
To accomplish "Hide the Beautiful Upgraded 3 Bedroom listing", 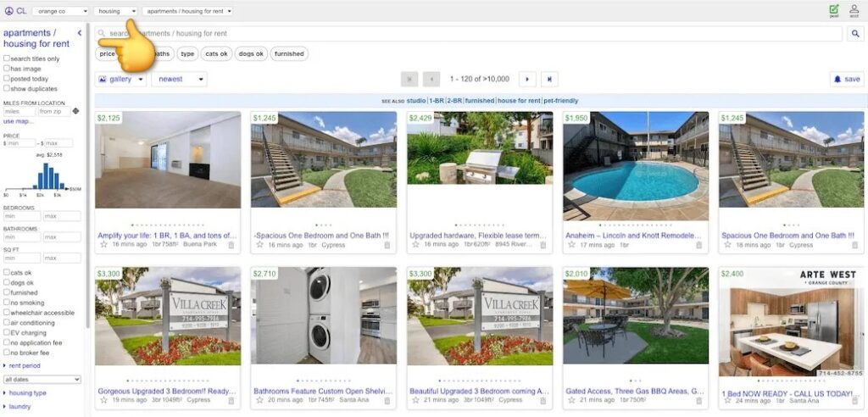I will [x=543, y=400].
